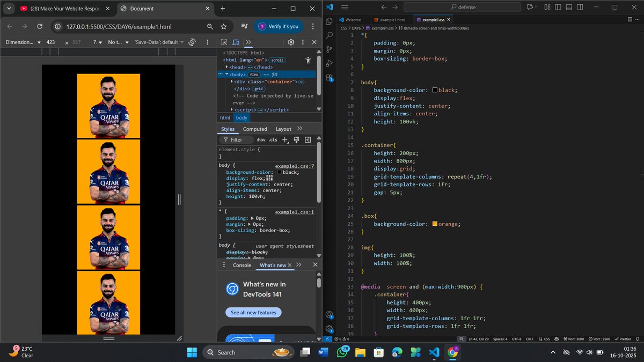Go back in VS Code navigation
Image resolution: width=644 pixels, height=362 pixels.
(x=383, y=7)
